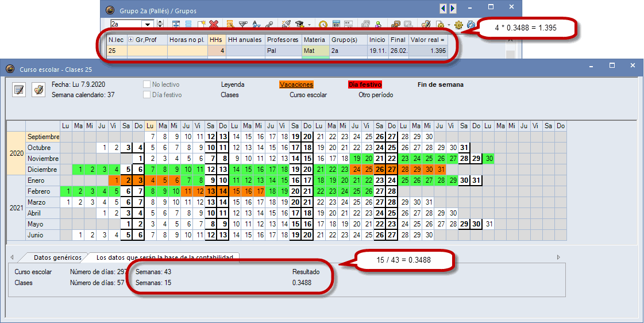The height and width of the screenshot is (323, 644).
Task: Expand the Gr,Prof column plus sign
Action: point(131,40)
